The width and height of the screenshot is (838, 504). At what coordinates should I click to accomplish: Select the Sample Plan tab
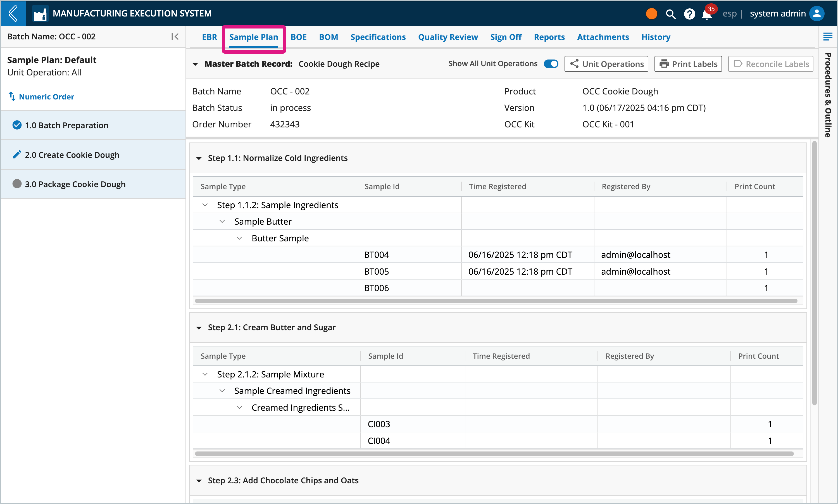click(254, 37)
